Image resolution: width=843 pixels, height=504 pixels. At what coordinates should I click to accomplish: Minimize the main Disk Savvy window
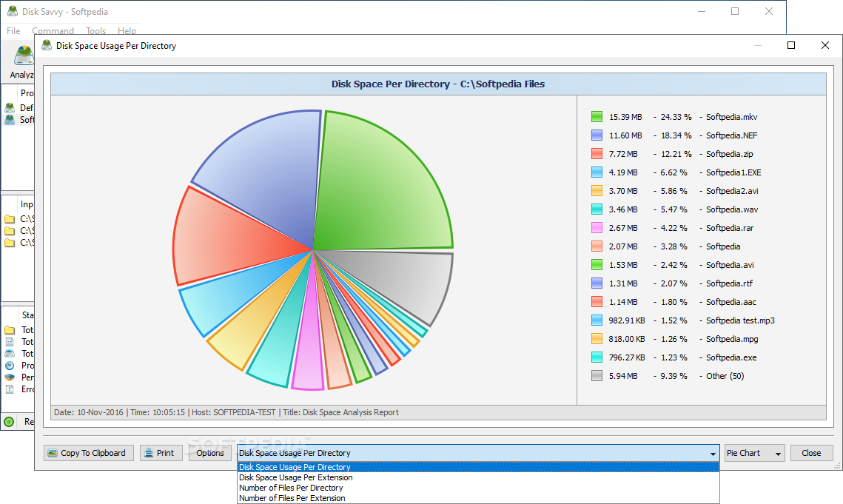point(701,11)
